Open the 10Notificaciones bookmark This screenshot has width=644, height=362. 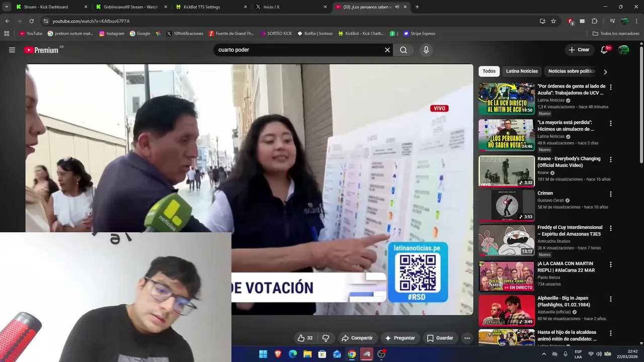tap(185, 34)
